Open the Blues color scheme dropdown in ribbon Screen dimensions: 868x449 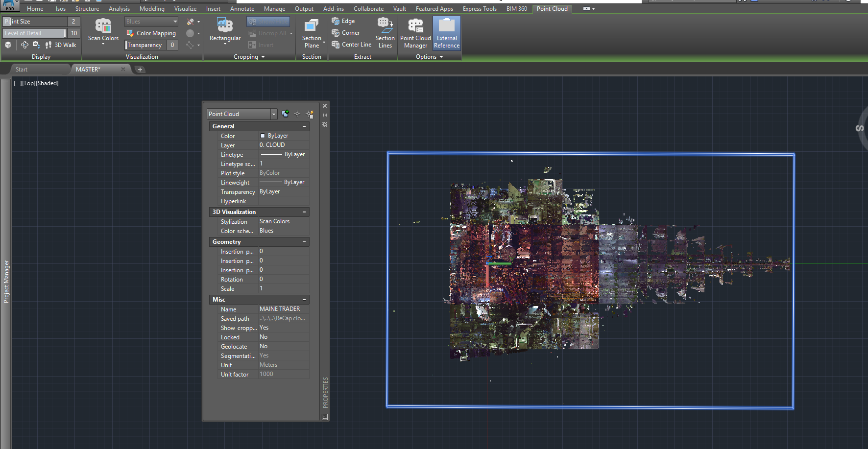151,22
